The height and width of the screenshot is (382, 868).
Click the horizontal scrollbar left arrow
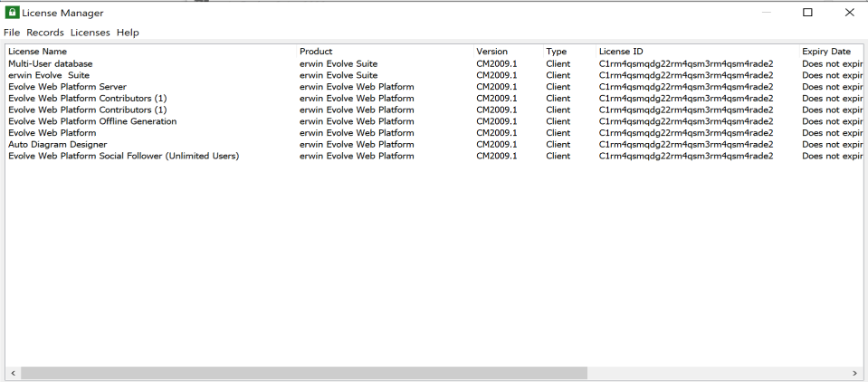click(x=13, y=373)
